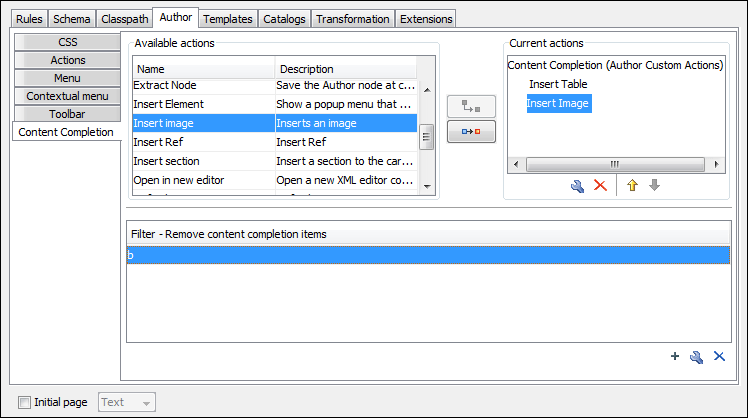Select the Insert section row in Available actions
Image resolution: width=748 pixels, height=418 pixels.
tap(166, 161)
